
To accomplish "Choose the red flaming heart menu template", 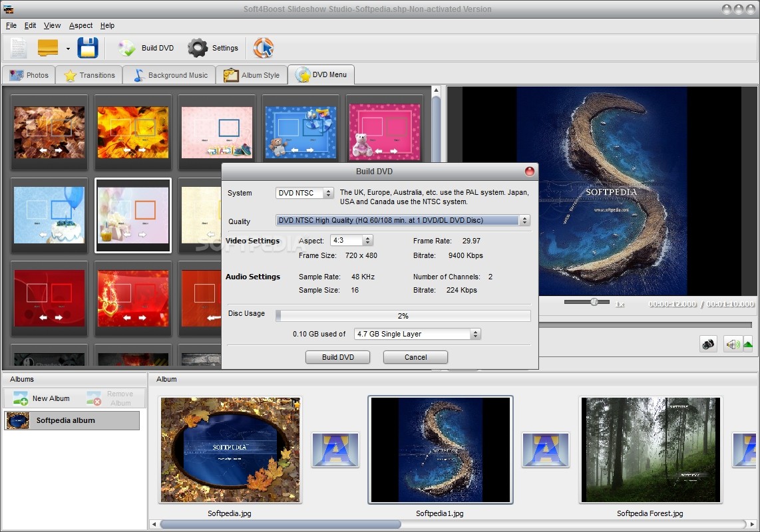I will (x=133, y=299).
